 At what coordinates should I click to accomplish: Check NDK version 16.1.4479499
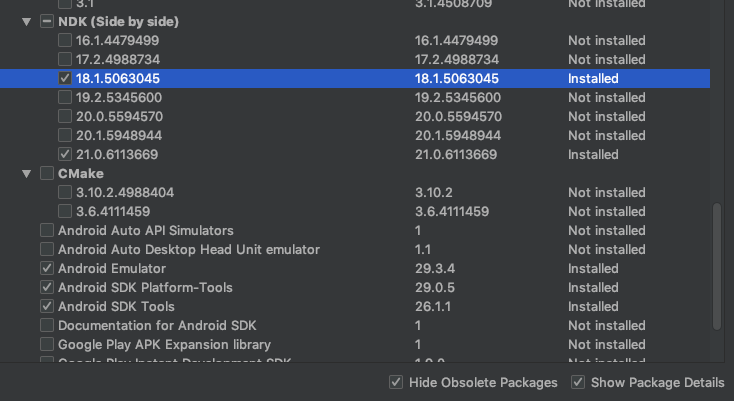[65, 40]
